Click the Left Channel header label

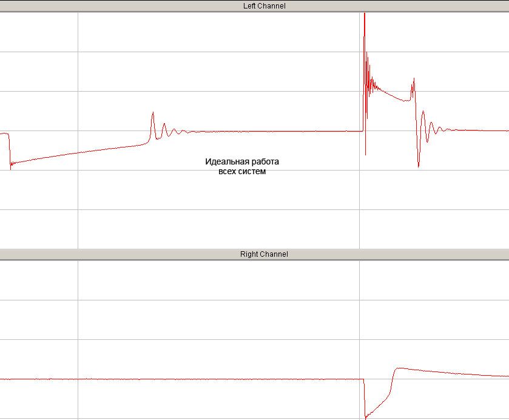point(265,6)
